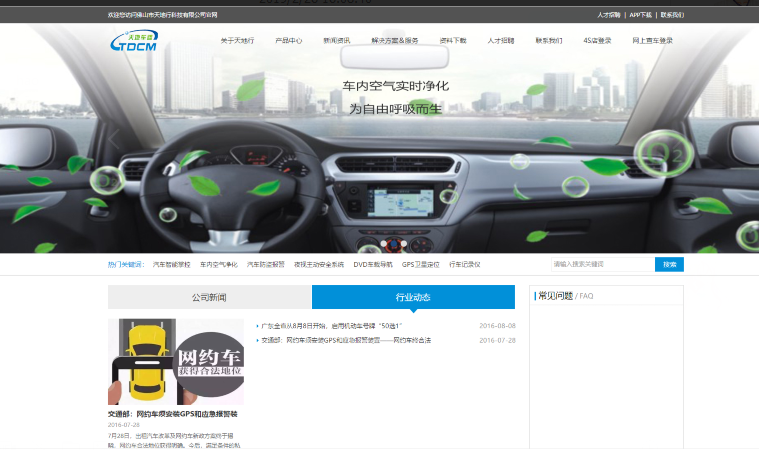This screenshot has height=450, width=759.
Task: Select the GPS卫星定位 keyword
Action: click(x=421, y=265)
